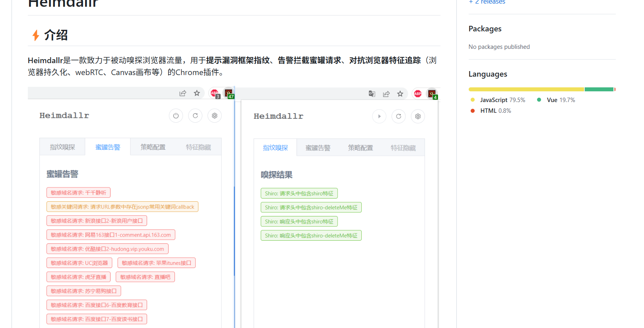Click the ABP icon in right browser toolbar
This screenshot has height=328, width=644.
418,94
